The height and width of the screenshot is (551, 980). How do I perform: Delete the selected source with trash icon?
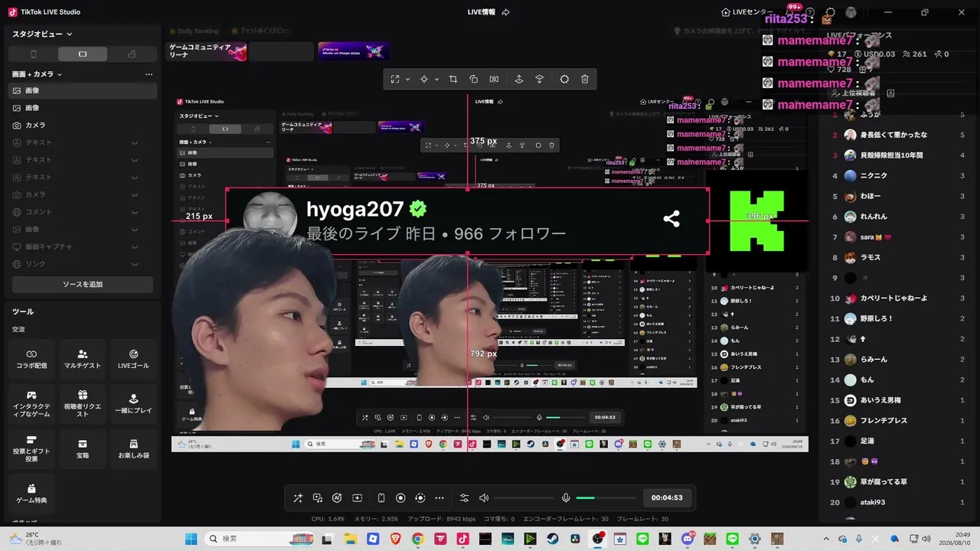585,79
